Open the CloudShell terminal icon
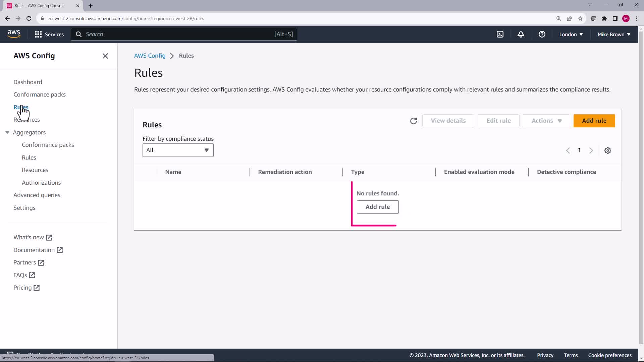The height and width of the screenshot is (362, 644). coord(500,34)
